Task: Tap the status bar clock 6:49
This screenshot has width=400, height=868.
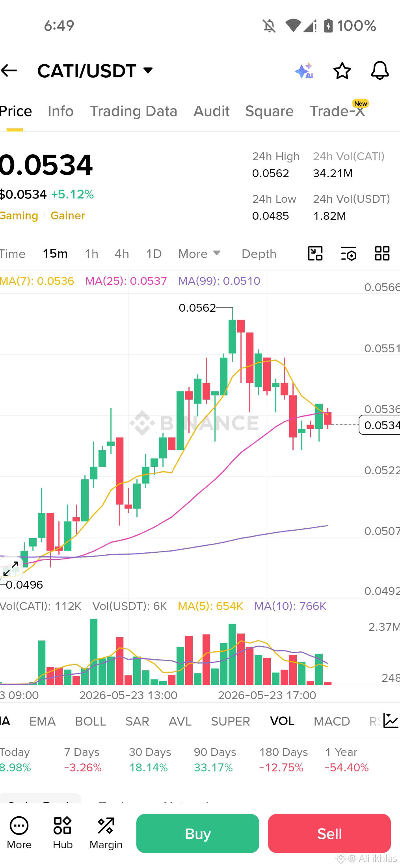Action: pyautogui.click(x=59, y=26)
